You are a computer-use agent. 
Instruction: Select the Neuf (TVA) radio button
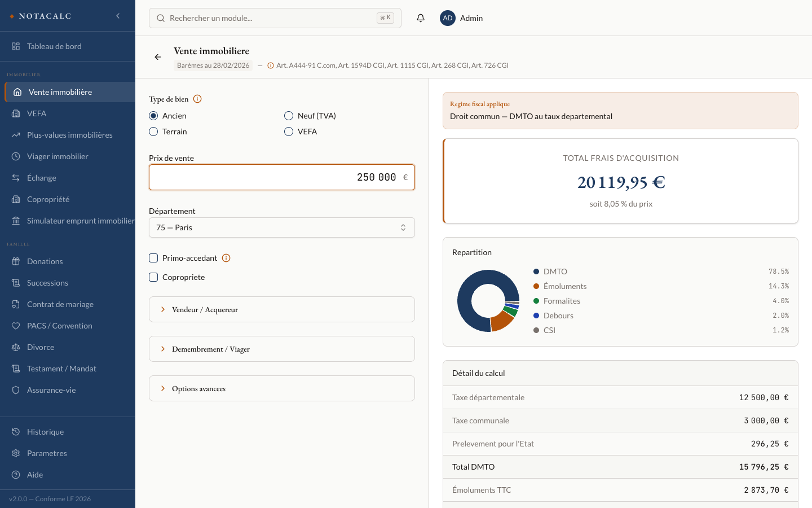pyautogui.click(x=289, y=116)
